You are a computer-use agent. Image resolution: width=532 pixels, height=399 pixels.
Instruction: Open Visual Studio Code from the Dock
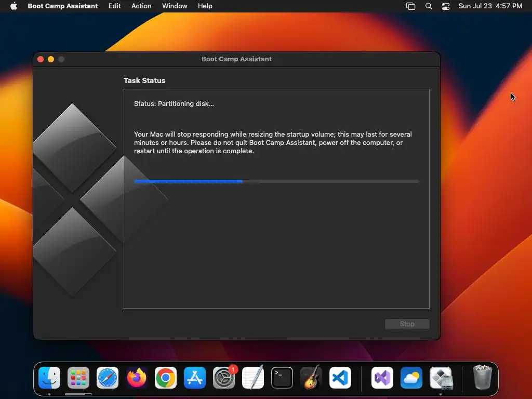click(x=340, y=378)
